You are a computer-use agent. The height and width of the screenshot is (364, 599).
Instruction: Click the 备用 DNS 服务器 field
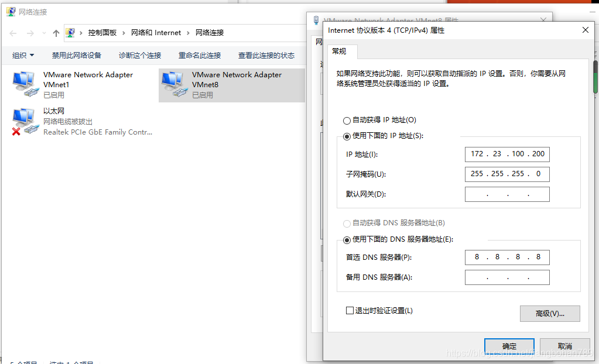(x=507, y=277)
